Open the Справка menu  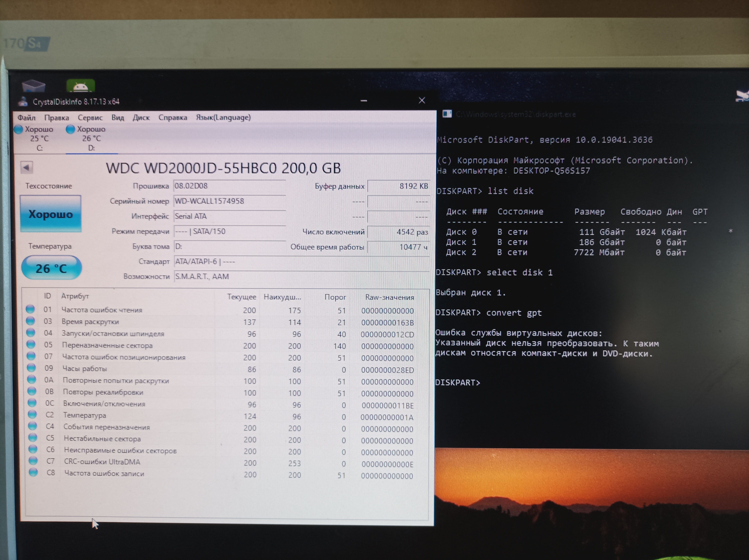[x=173, y=117]
